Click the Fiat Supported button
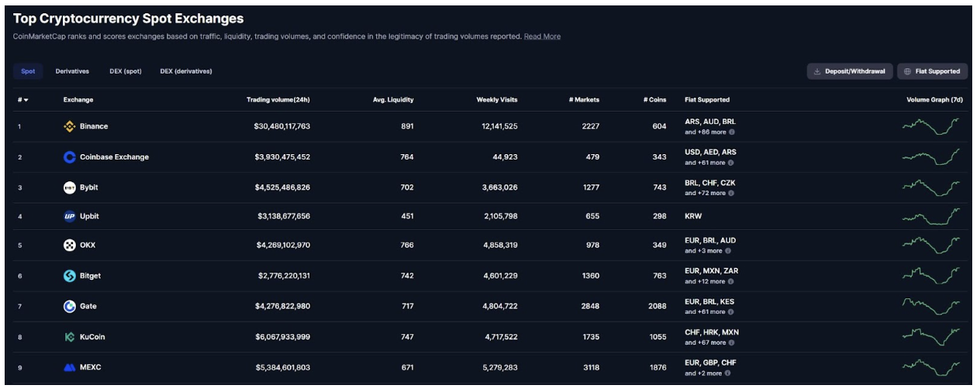The height and width of the screenshot is (392, 980). click(x=932, y=71)
